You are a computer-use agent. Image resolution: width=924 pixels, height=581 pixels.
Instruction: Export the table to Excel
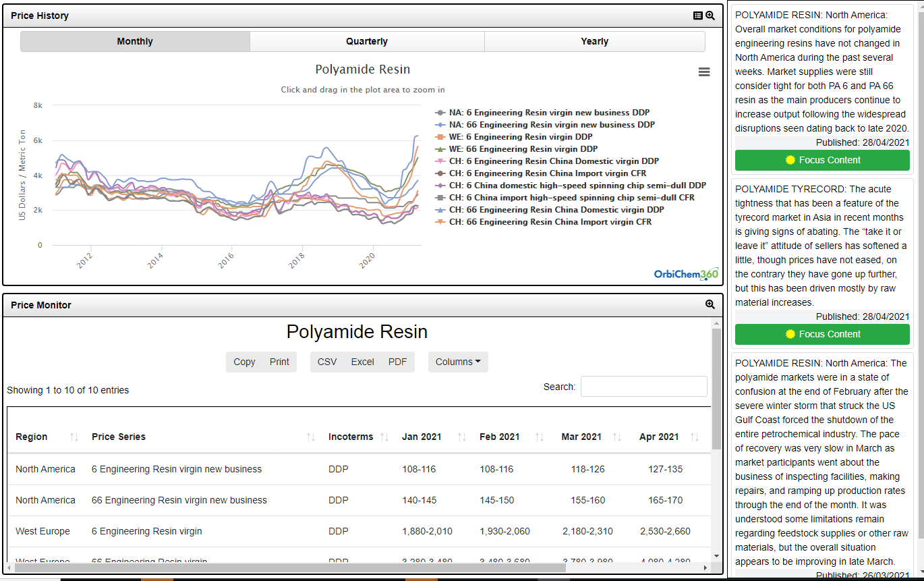point(362,362)
